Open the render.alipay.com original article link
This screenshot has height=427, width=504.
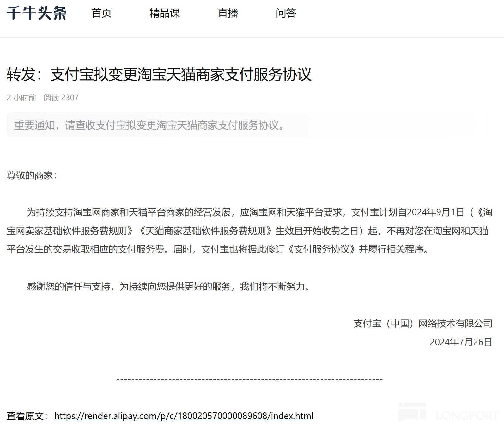pos(184,416)
